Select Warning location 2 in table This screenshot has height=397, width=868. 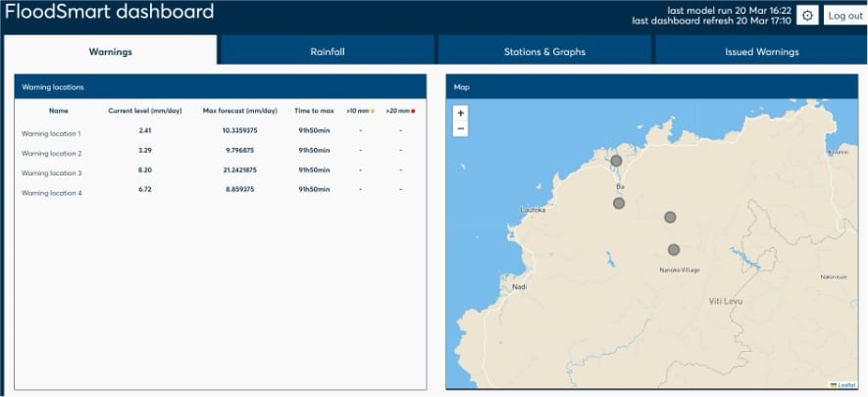coord(51,153)
